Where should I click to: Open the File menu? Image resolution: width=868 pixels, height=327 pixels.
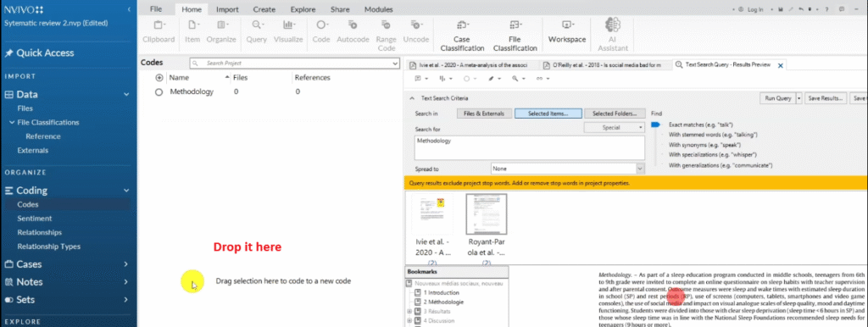pos(156,9)
